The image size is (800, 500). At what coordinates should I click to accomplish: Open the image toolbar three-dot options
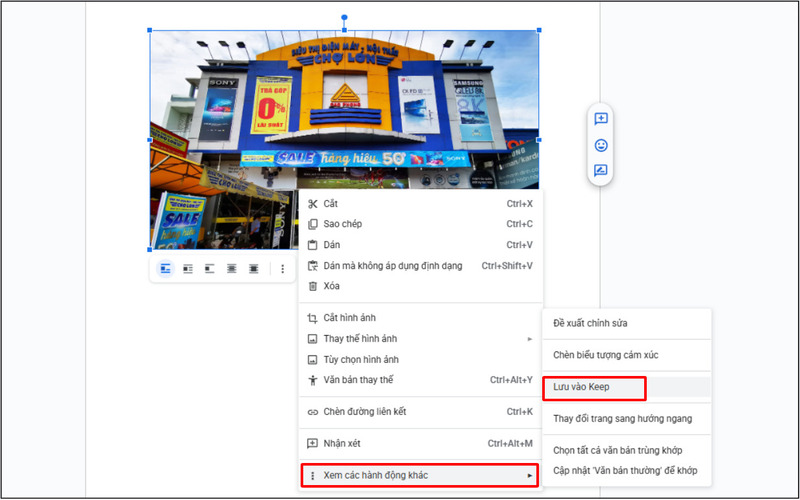pos(283,269)
